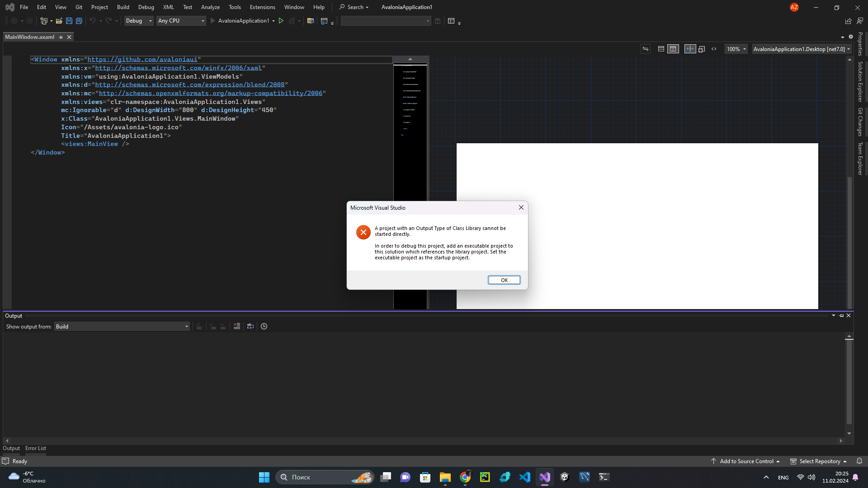The height and width of the screenshot is (488, 868).
Task: Click Add to Source Control in status bar
Action: click(x=745, y=461)
